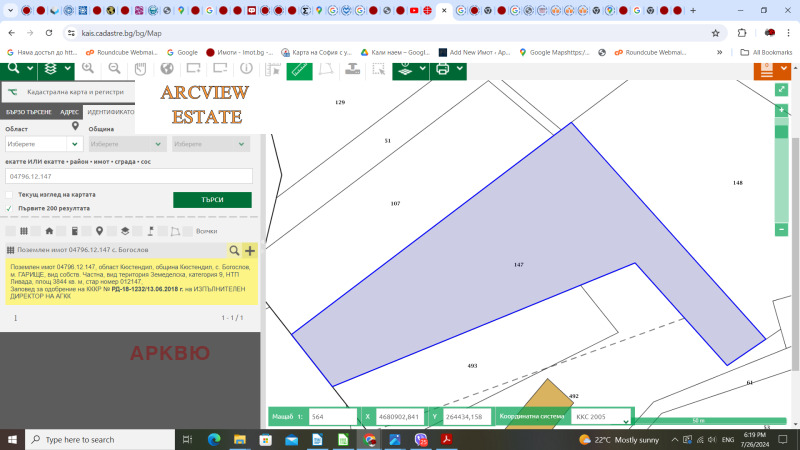The height and width of the screenshot is (450, 800).
Task: Uncheck 'Първите 200 резултата' checkbox
Action: [x=9, y=208]
